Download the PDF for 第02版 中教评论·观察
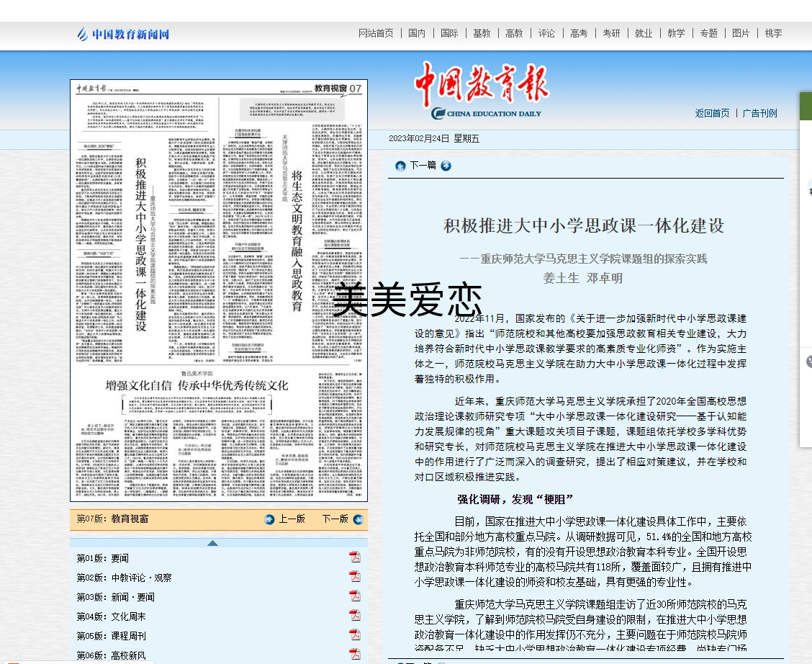 pyautogui.click(x=355, y=576)
